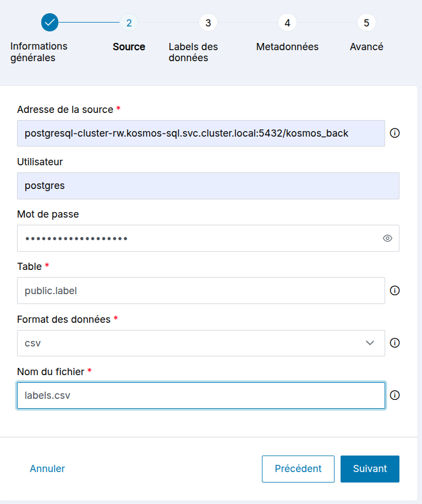
Task: Click info icon beside data format dropdown
Action: pyautogui.click(x=394, y=343)
